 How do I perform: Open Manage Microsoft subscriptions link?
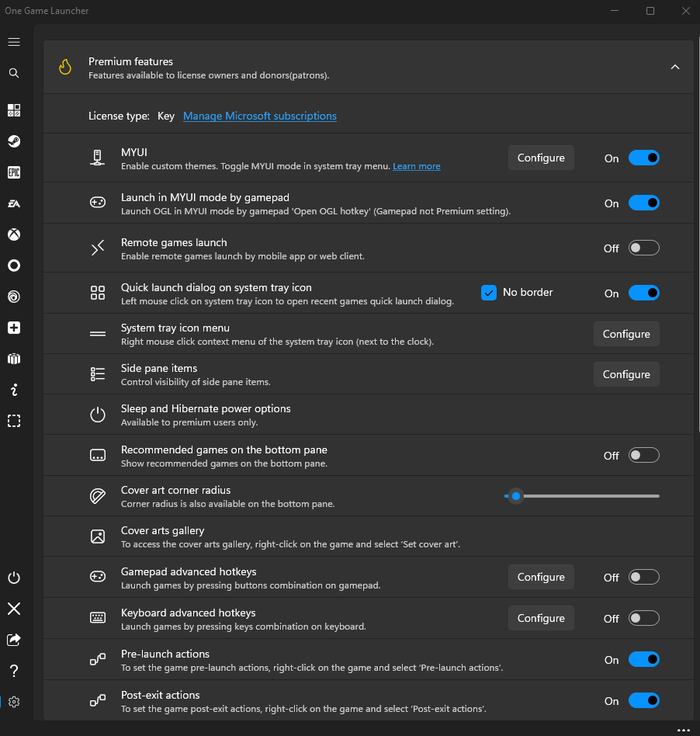click(x=260, y=116)
